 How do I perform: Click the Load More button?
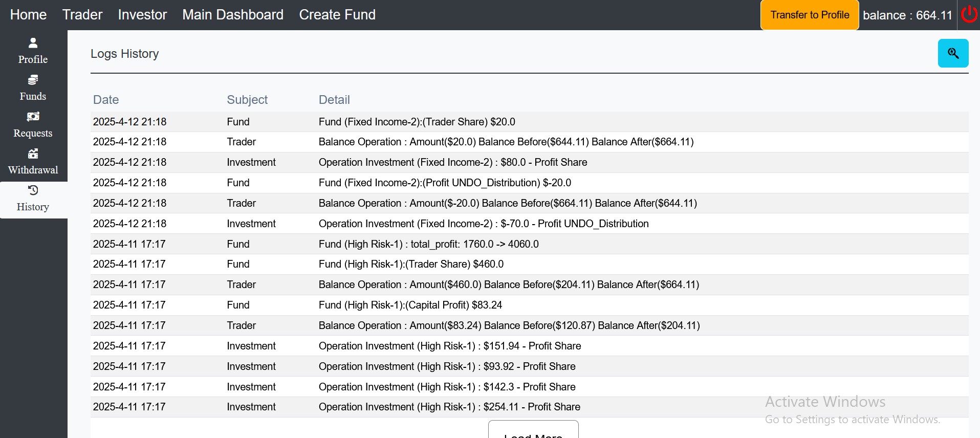533,430
